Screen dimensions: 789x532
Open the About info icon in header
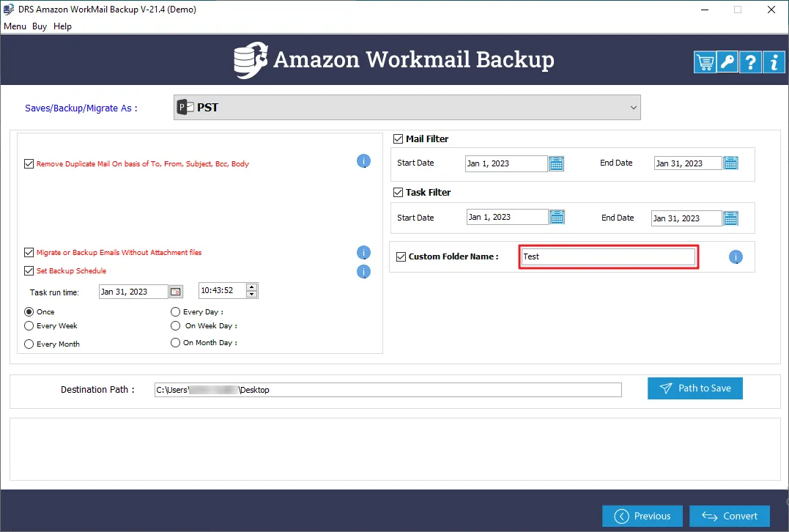click(x=774, y=62)
